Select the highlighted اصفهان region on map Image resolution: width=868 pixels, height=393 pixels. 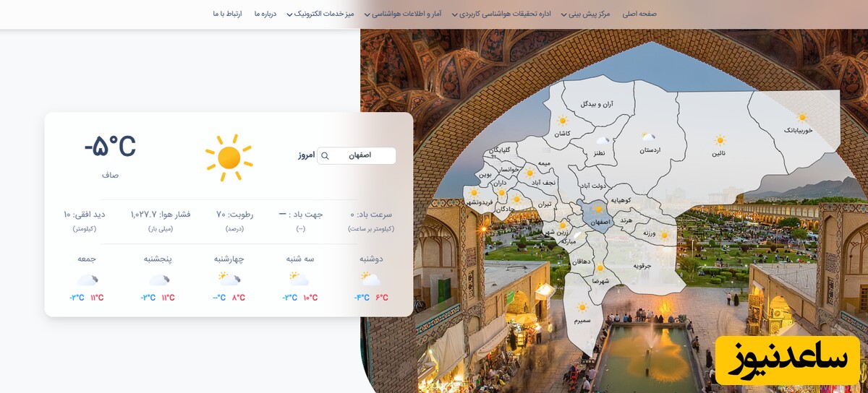(x=598, y=216)
